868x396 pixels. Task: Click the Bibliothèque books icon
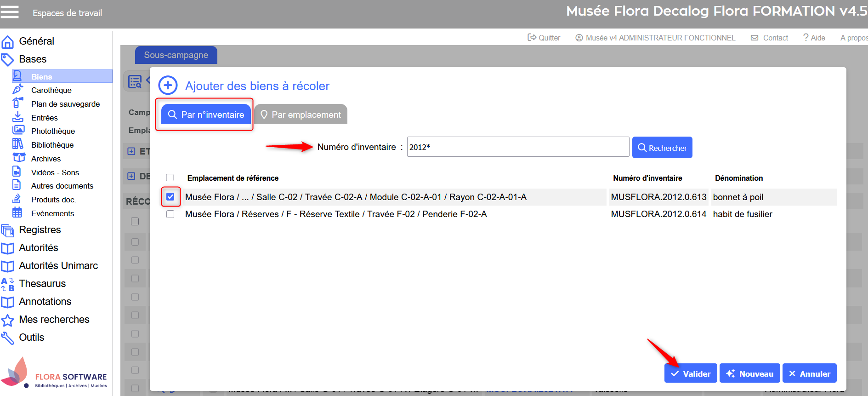coord(17,144)
